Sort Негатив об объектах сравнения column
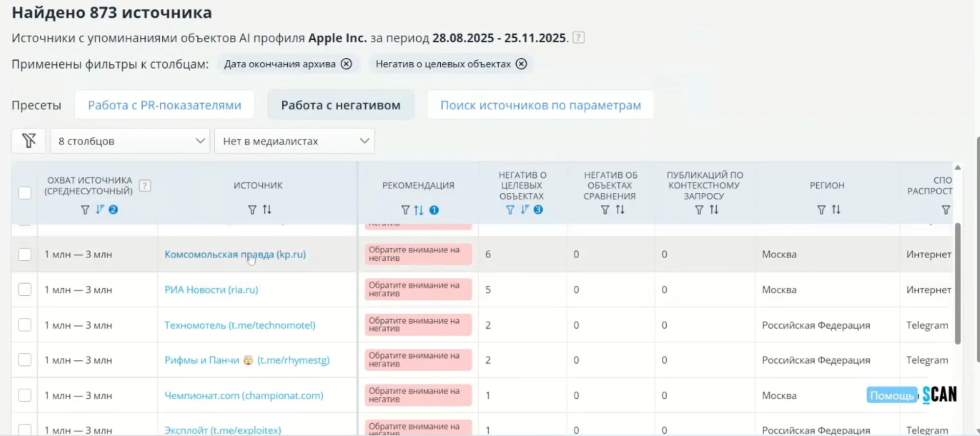Viewport: 980px width, 436px height. click(x=620, y=209)
